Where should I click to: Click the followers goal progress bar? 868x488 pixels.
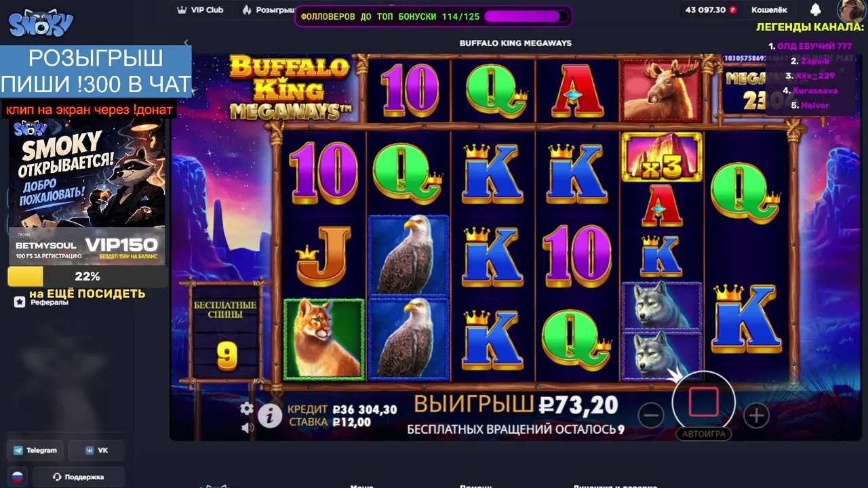434,16
